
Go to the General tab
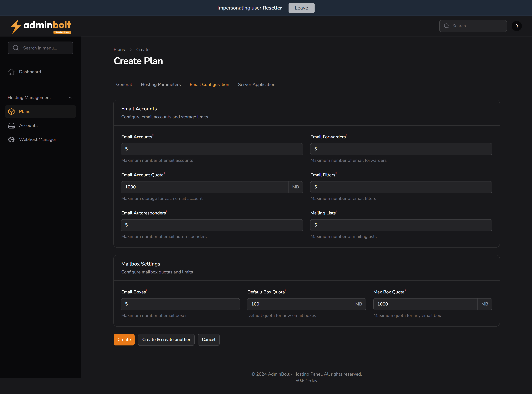tap(124, 84)
